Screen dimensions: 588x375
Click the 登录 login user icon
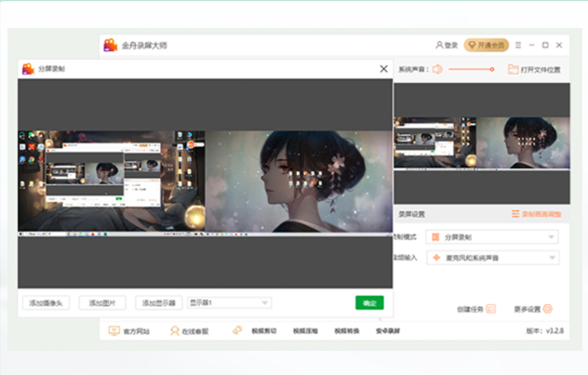(439, 45)
